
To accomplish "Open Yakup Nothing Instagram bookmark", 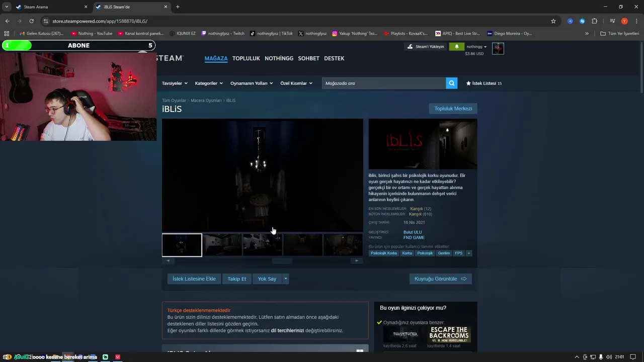I will click(x=355, y=34).
